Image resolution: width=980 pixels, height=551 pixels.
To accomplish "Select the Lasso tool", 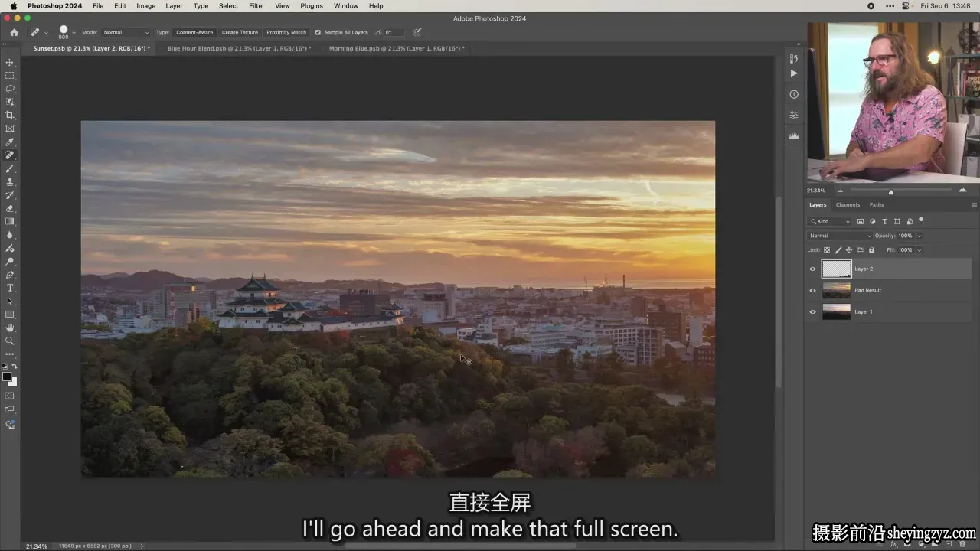I will [10, 89].
